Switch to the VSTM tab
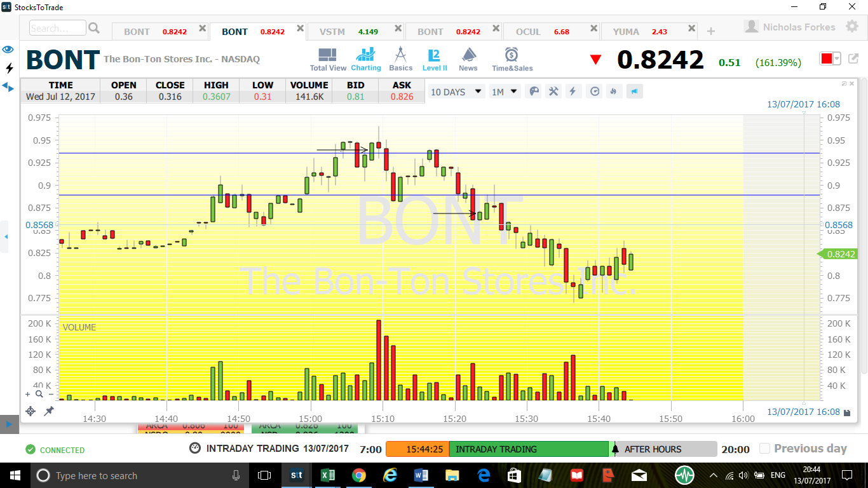Image resolution: width=868 pixels, height=488 pixels. coord(355,31)
